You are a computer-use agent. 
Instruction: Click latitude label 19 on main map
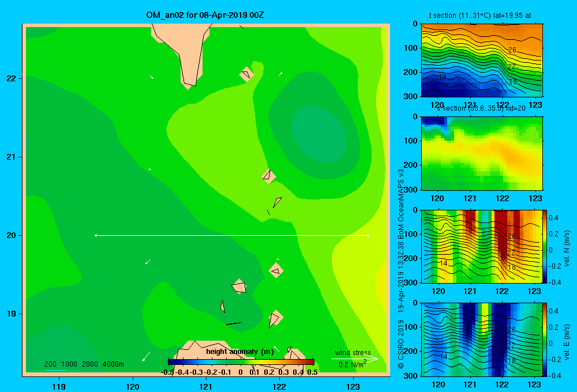12,314
